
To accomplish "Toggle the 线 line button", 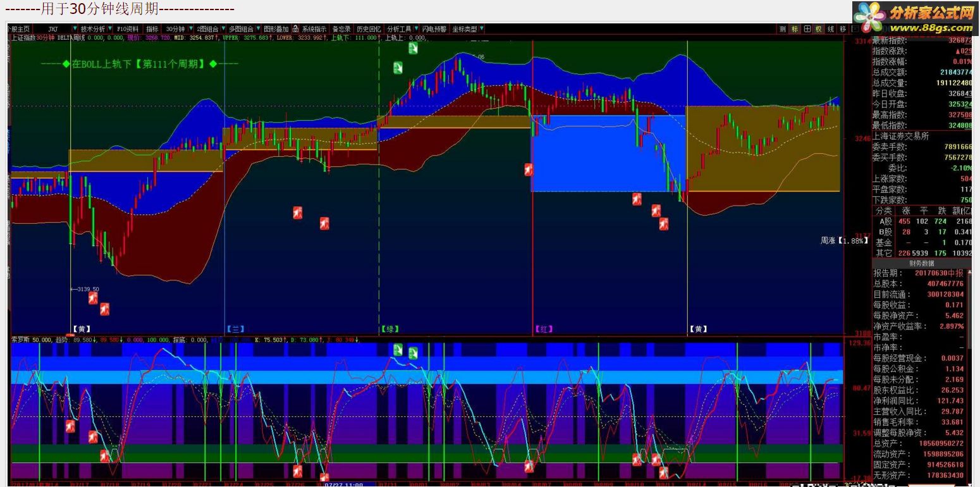I will point(831,29).
